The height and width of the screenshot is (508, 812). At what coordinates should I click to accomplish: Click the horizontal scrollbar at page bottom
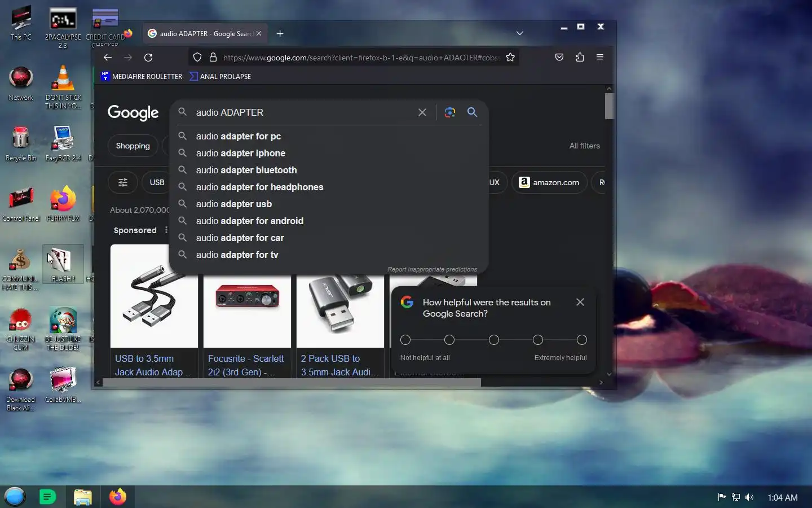tap(292, 382)
